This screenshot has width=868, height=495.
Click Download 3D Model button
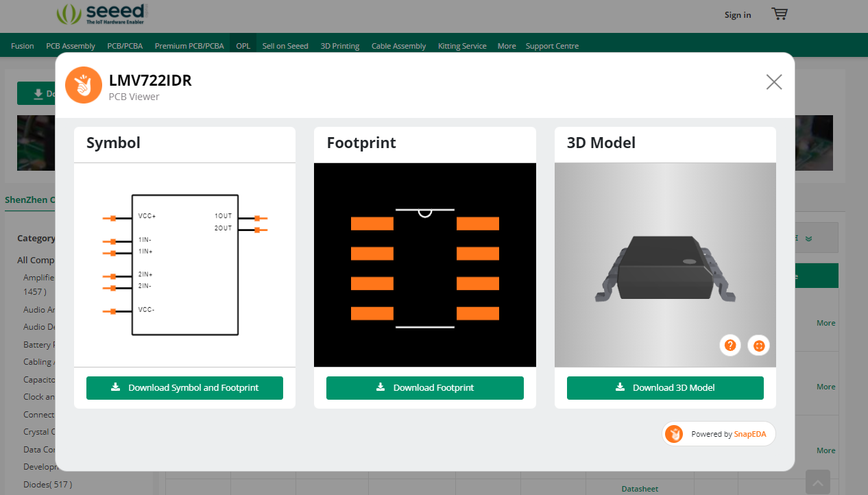click(x=665, y=387)
